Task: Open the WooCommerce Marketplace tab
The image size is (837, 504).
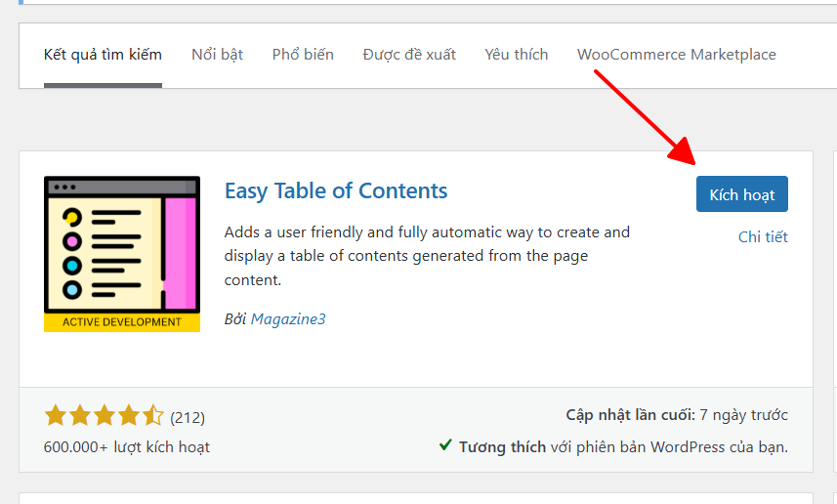Action: [676, 55]
